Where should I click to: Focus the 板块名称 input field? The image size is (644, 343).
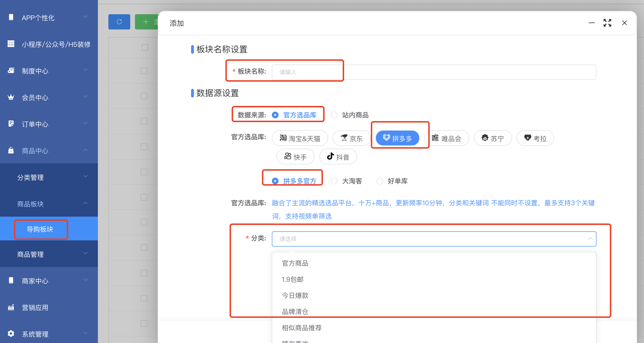pyautogui.click(x=434, y=72)
